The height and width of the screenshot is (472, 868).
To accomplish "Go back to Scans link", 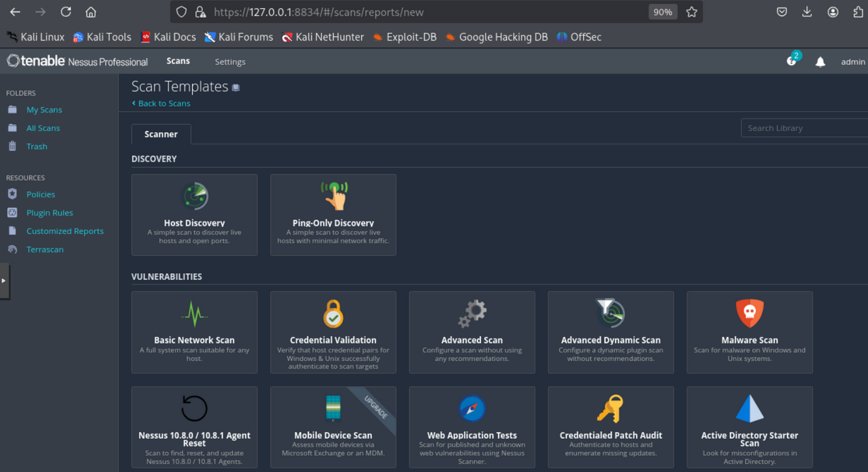I will pos(164,104).
